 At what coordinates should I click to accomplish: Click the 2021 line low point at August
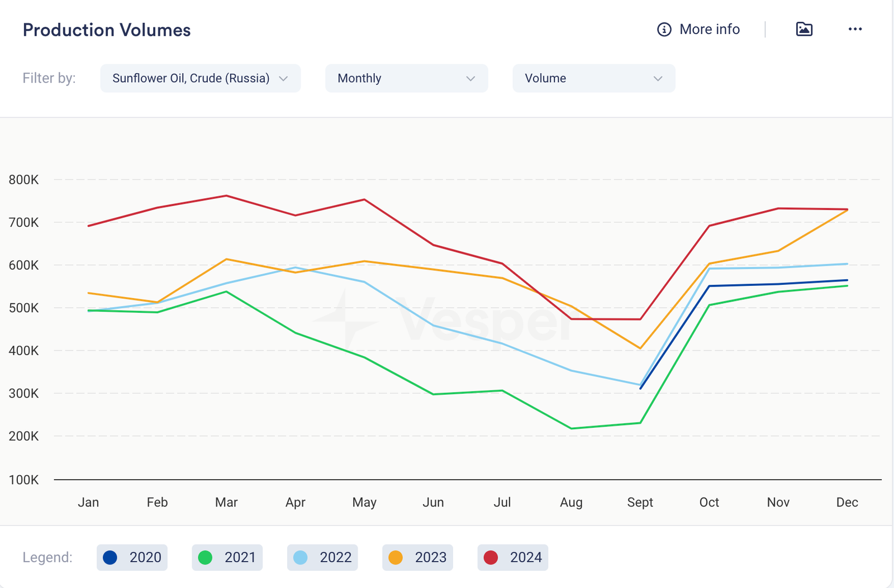point(571,428)
